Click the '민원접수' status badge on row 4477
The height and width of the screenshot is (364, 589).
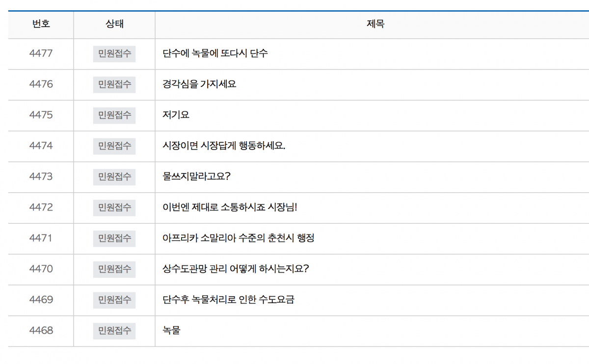(114, 54)
